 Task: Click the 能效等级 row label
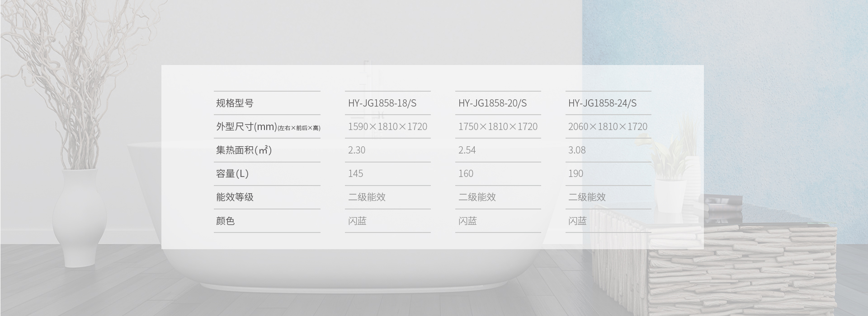click(x=235, y=197)
